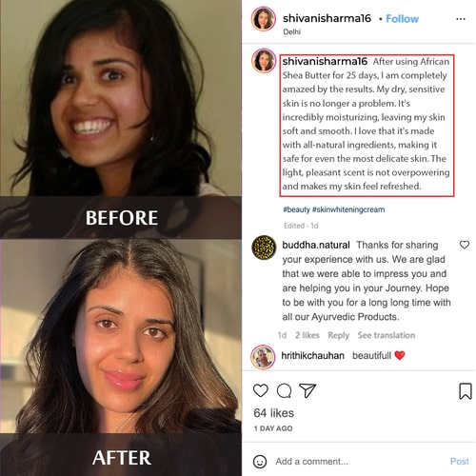See translation of buddha.natural's comment

click(387, 335)
